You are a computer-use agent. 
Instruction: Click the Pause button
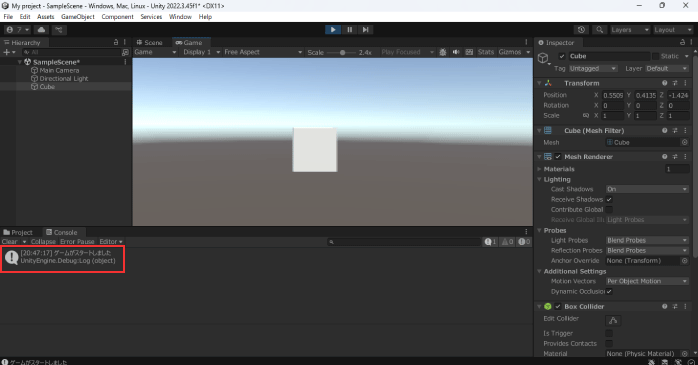(349, 29)
